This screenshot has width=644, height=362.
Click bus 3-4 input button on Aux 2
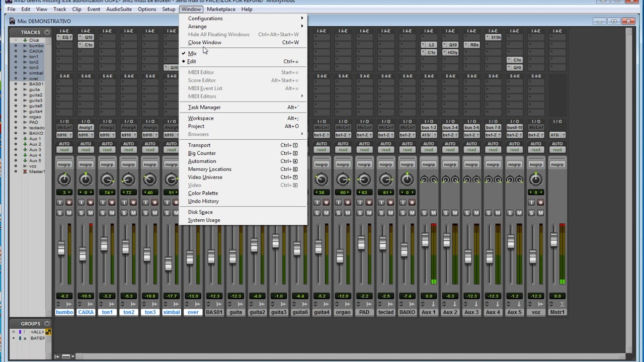click(450, 128)
